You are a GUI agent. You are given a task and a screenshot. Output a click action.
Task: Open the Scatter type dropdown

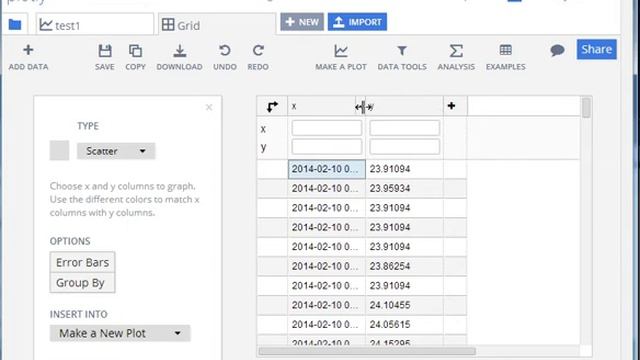[x=116, y=151]
